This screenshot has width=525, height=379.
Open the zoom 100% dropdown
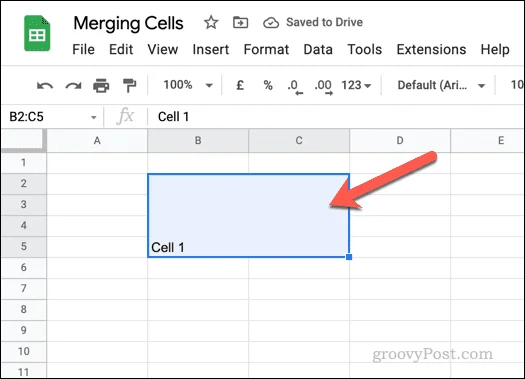[x=188, y=85]
